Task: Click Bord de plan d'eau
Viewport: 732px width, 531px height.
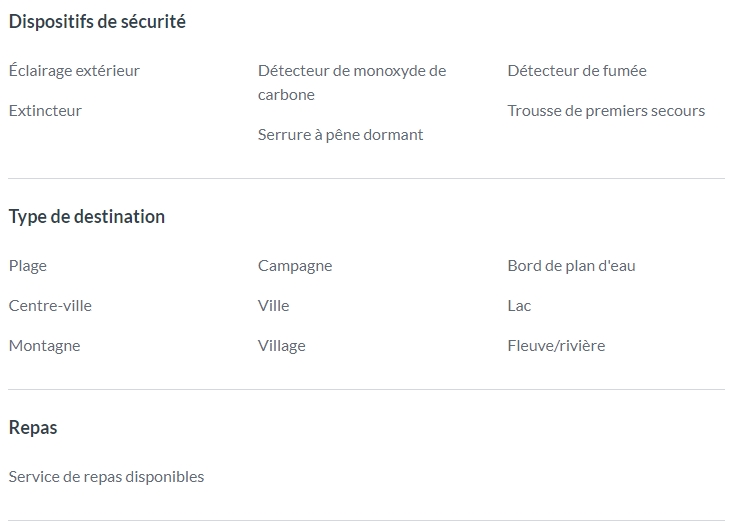Action: tap(571, 266)
